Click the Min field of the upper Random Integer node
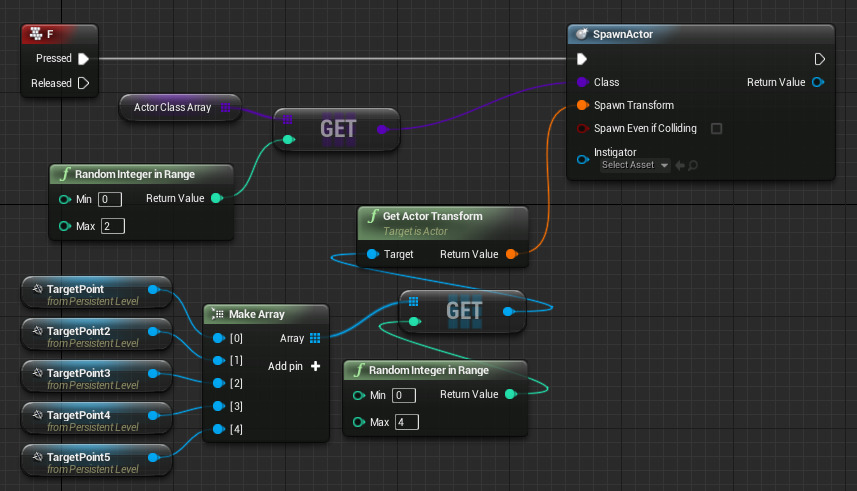857x491 pixels. (110, 199)
